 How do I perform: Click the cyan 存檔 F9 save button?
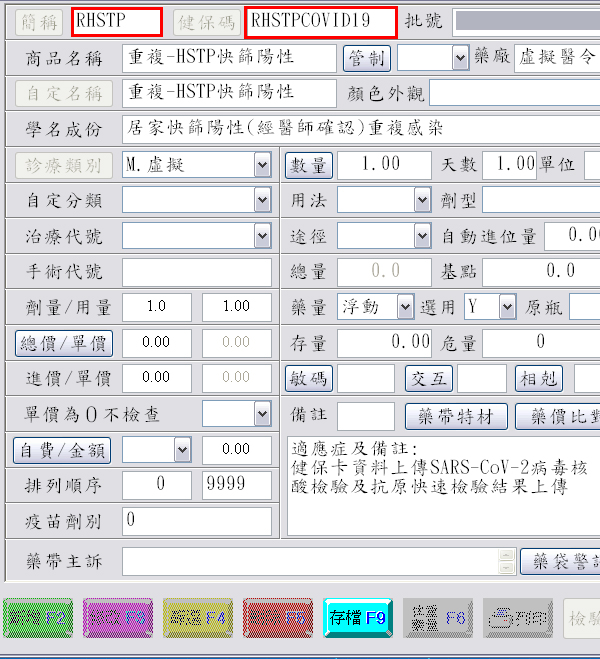[358, 618]
